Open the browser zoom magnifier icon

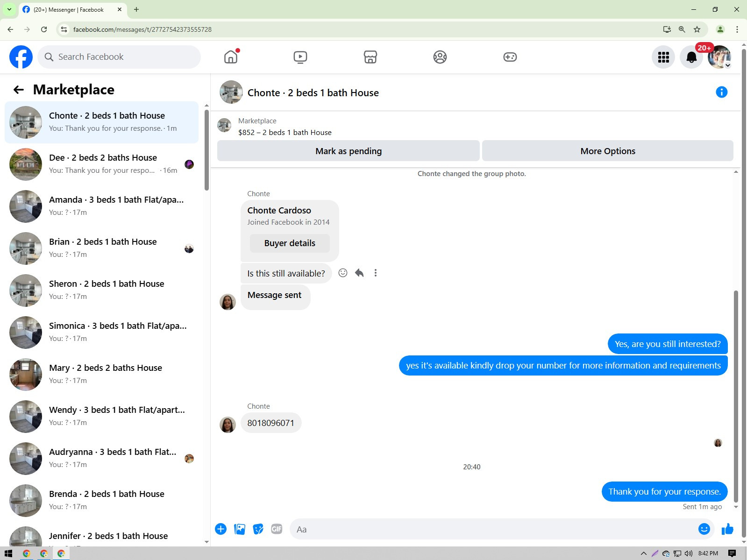(682, 29)
